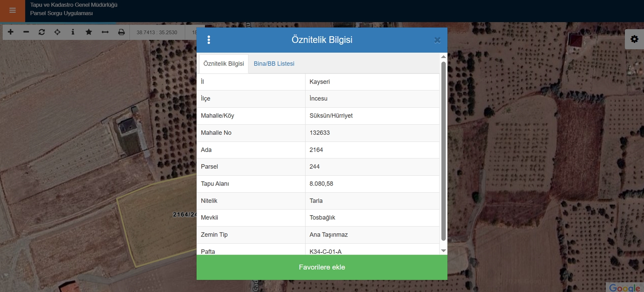The height and width of the screenshot is (292, 644).
Task: Click the Favorilere ekle button
Action: coord(322,267)
